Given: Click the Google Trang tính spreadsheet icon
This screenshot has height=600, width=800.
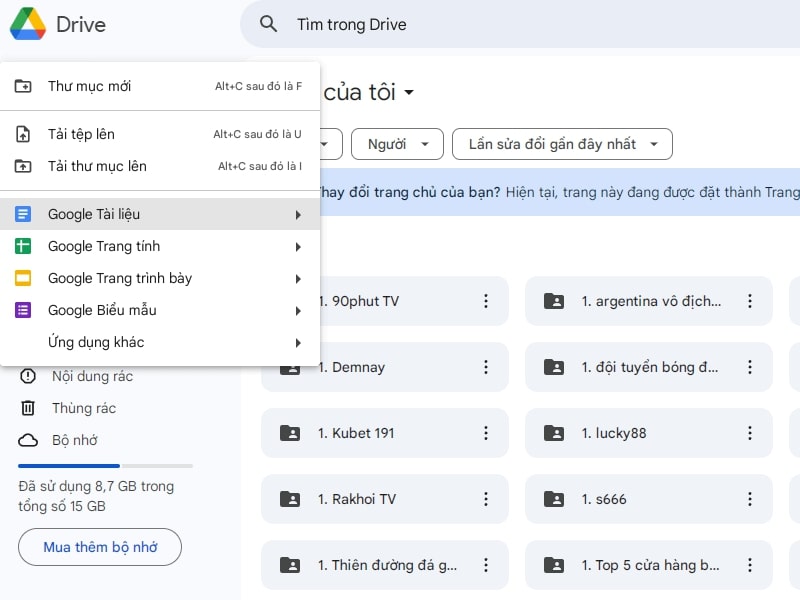Looking at the screenshot, I should click(24, 246).
